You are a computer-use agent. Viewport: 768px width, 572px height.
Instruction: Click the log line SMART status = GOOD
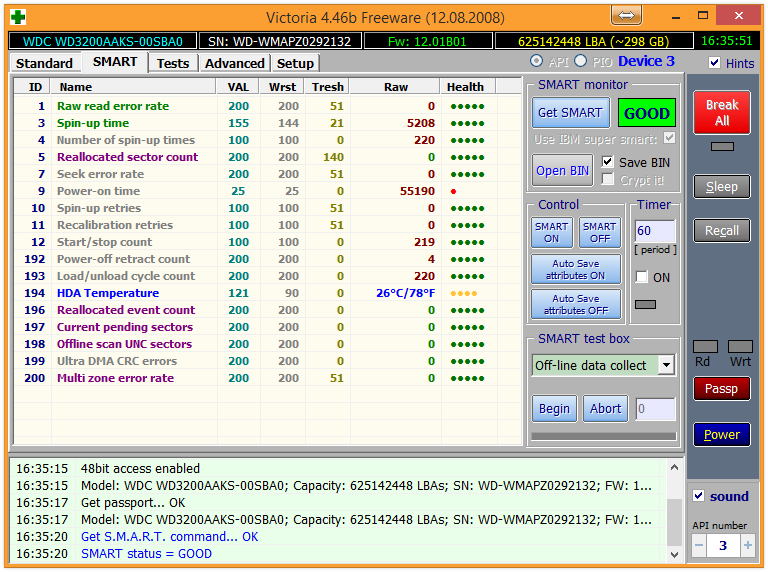click(x=146, y=553)
